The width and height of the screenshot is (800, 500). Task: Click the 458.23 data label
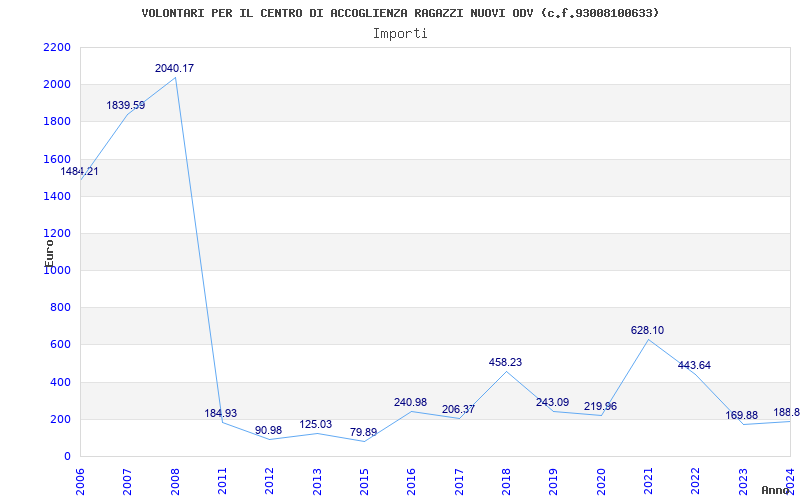[x=505, y=362]
